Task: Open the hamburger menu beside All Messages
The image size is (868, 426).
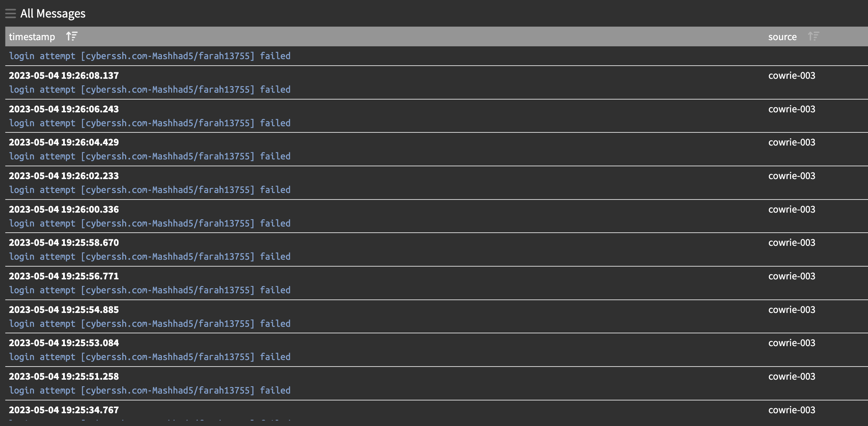Action: (x=11, y=13)
